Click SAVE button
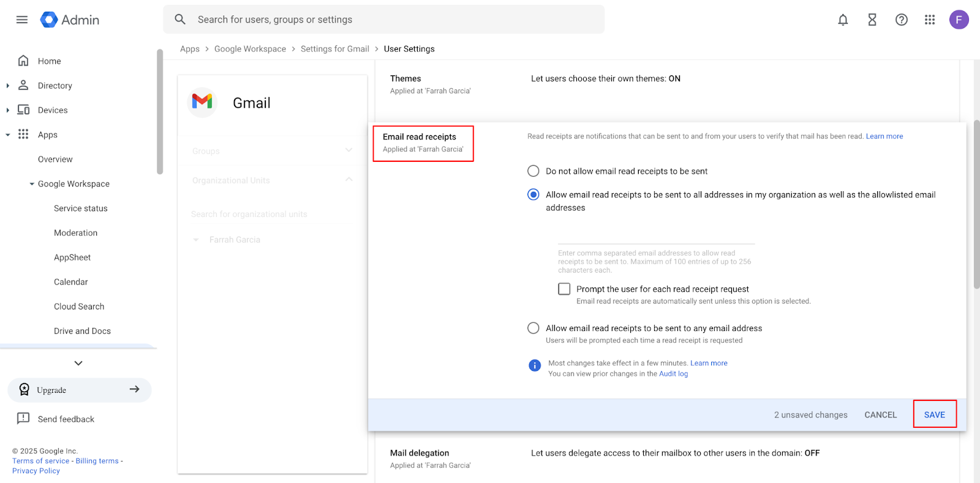The width and height of the screenshot is (980, 483). coord(935,414)
